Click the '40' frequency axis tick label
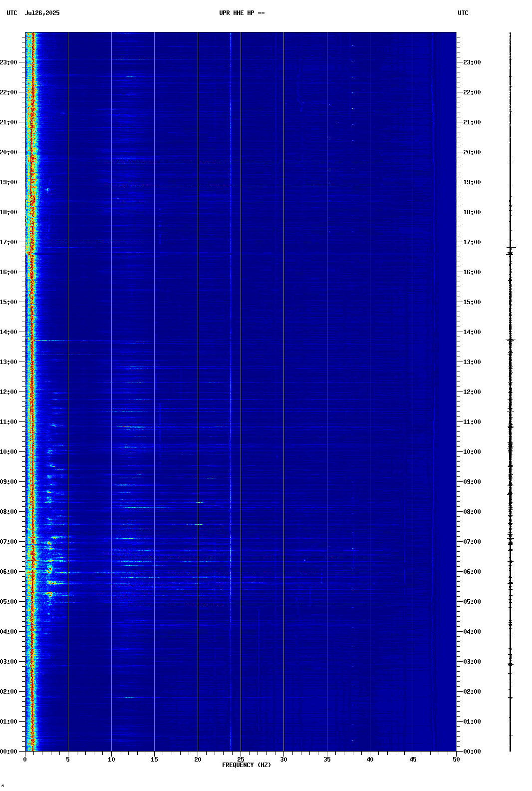The width and height of the screenshot is (532, 791). (x=370, y=760)
